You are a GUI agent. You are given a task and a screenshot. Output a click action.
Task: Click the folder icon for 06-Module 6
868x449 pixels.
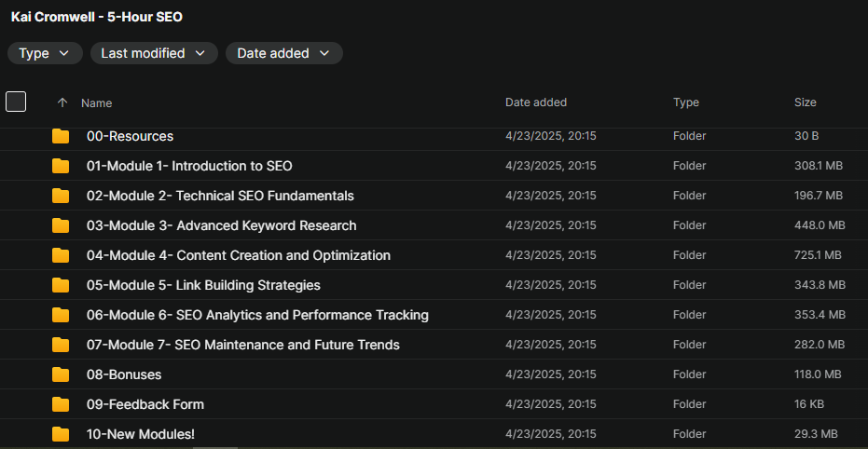pyautogui.click(x=61, y=315)
